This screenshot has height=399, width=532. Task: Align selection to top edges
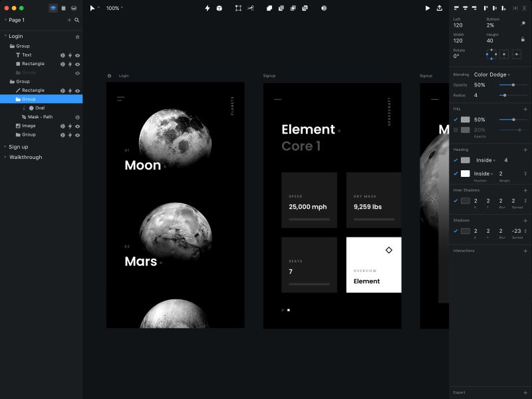click(486, 8)
